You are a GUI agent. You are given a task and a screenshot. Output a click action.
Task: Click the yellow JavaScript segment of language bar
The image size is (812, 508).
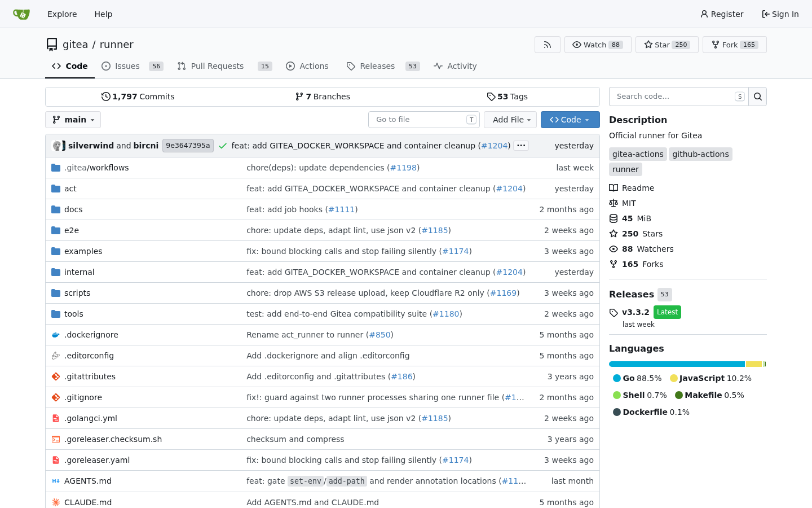pyautogui.click(x=754, y=364)
